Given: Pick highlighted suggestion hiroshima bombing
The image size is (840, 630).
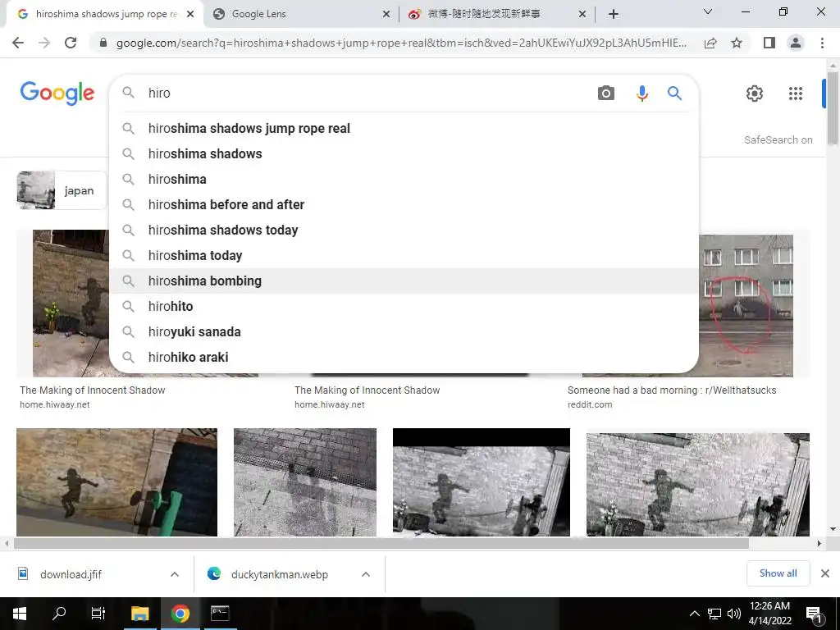Looking at the screenshot, I should point(404,281).
